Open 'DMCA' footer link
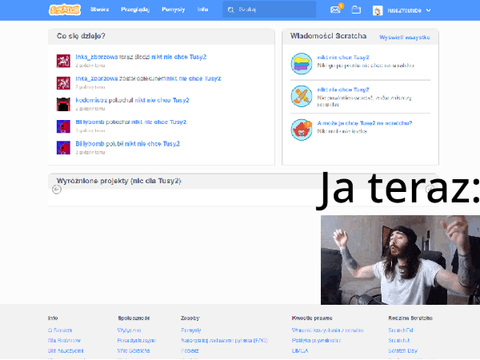Image resolution: width=480 pixels, height=360 pixels. pyautogui.click(x=300, y=351)
